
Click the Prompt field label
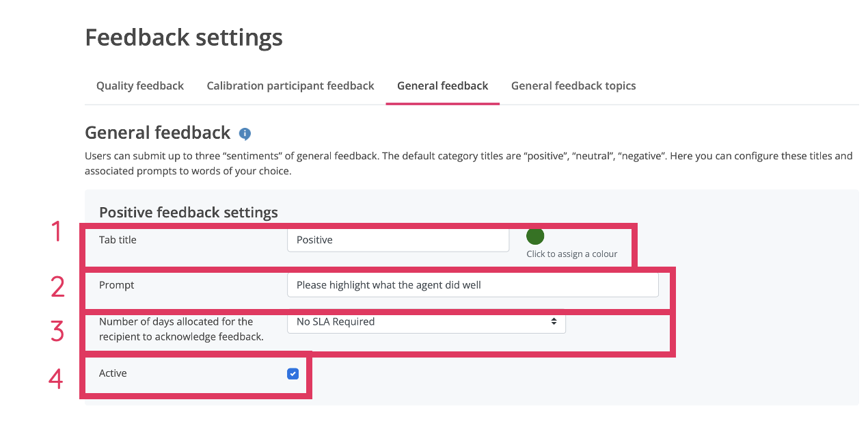(x=117, y=285)
